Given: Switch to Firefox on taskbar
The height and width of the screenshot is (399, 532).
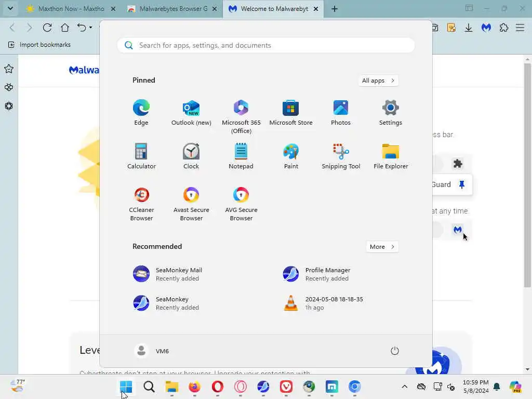Looking at the screenshot, I should [194, 387].
